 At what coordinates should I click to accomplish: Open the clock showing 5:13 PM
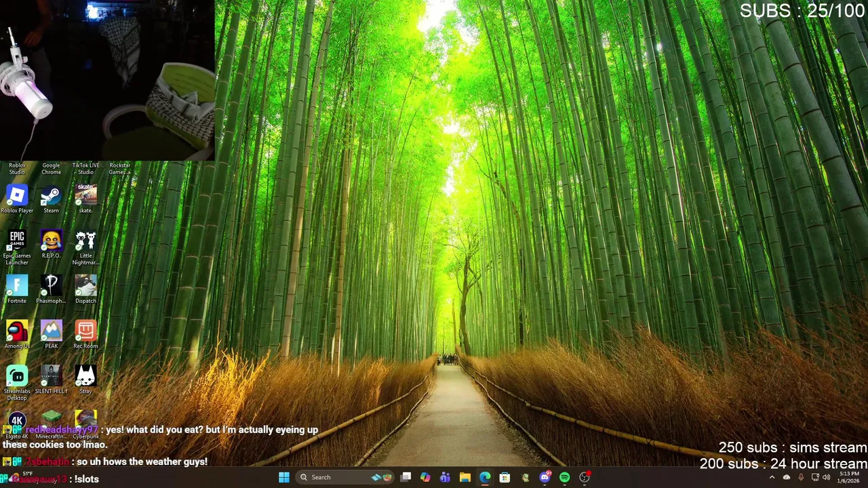tap(849, 477)
